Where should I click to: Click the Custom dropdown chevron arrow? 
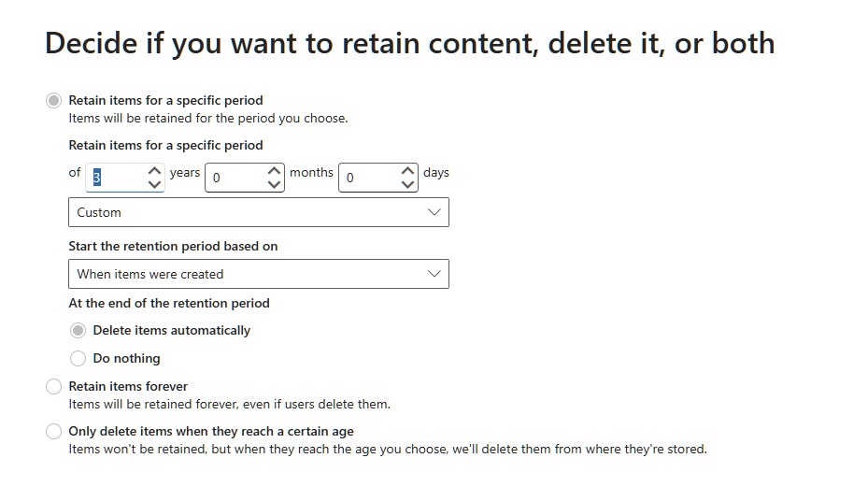pyautogui.click(x=434, y=212)
